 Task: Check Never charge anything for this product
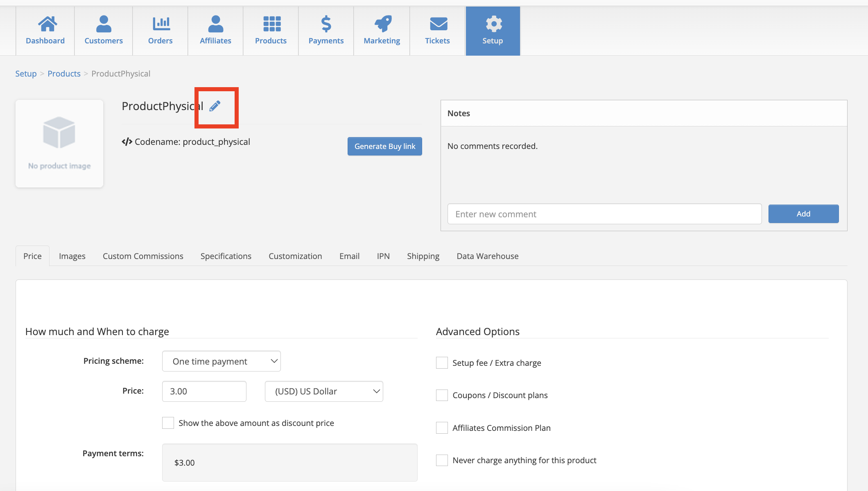click(x=442, y=460)
